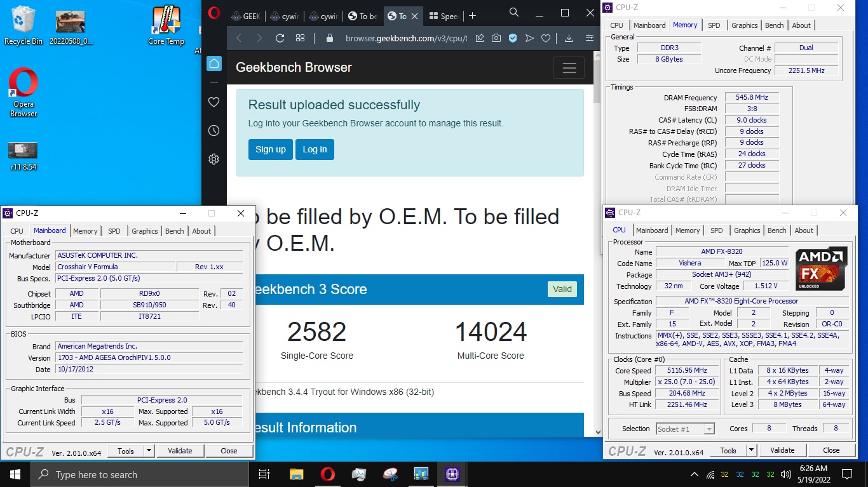This screenshot has height=487, width=868.
Task: Click the Opera taskbar icon
Action: click(x=328, y=474)
